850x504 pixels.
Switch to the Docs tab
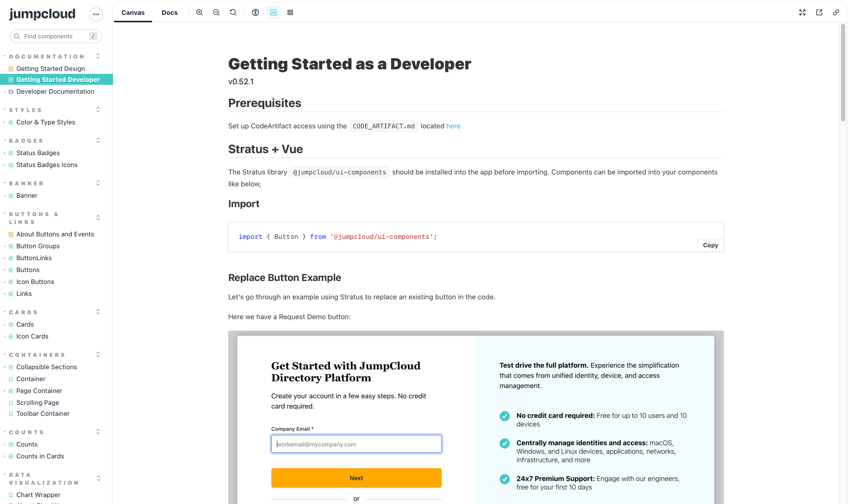pyautogui.click(x=170, y=12)
